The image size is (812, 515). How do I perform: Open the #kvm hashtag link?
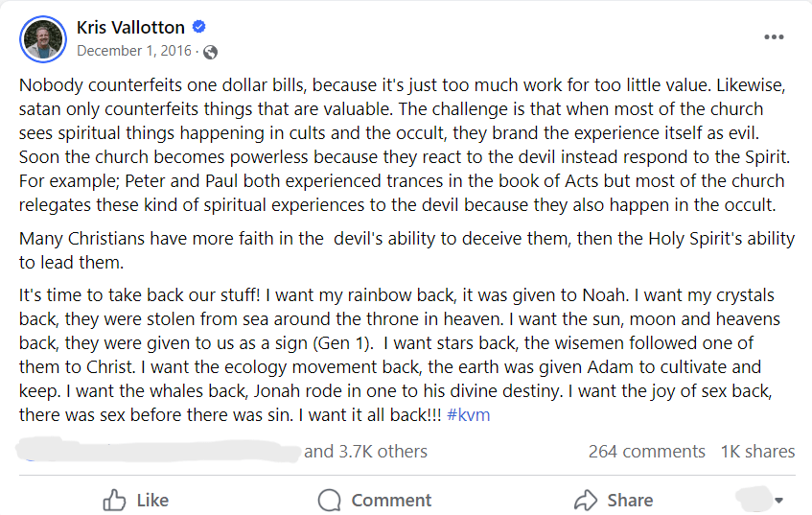pos(469,415)
